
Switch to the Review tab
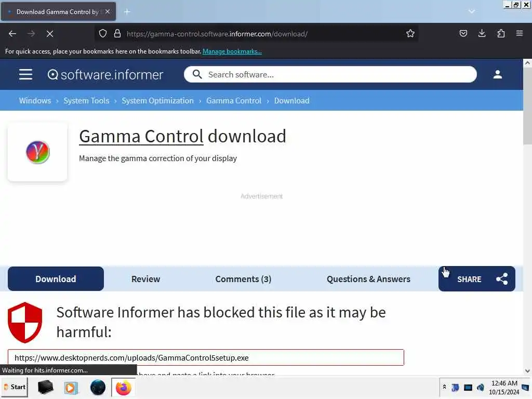(145, 279)
